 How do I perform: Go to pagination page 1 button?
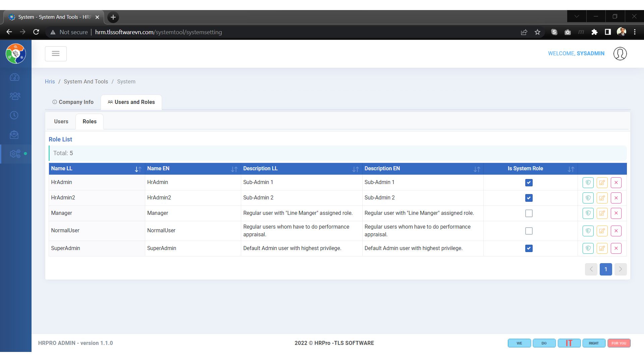pos(605,269)
